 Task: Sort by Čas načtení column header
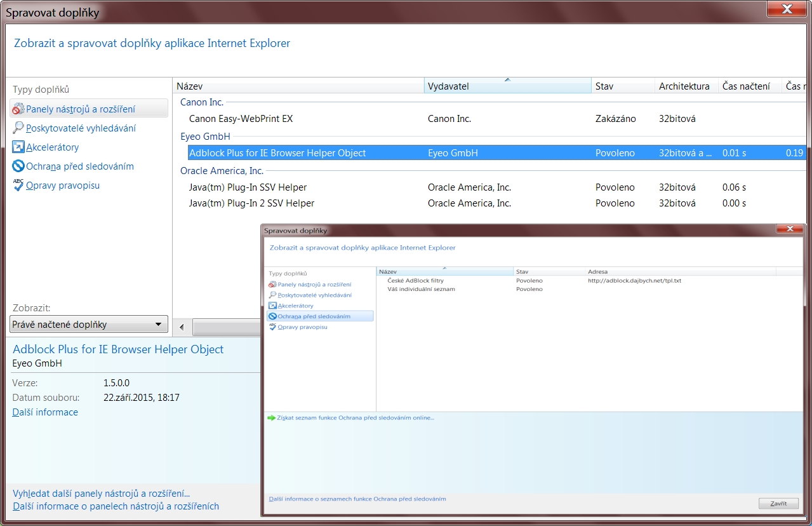coord(750,86)
